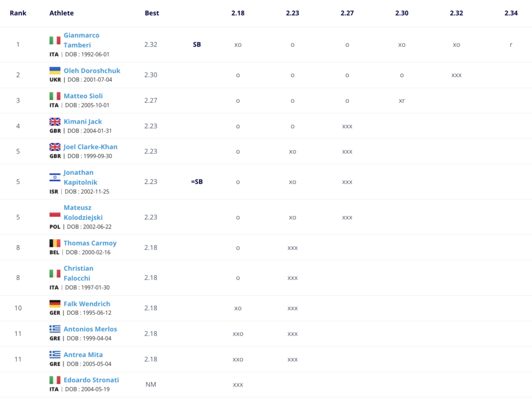Click the Italy flag next to Edoardo Stronati

click(x=55, y=380)
